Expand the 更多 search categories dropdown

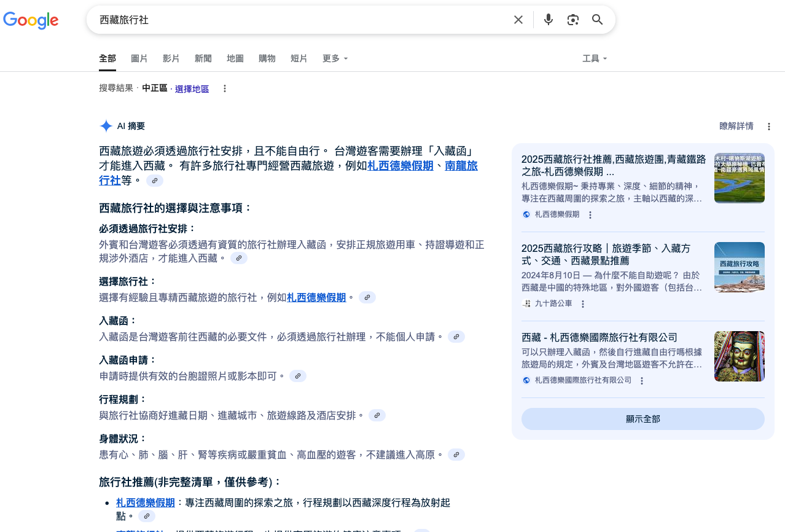(335, 58)
